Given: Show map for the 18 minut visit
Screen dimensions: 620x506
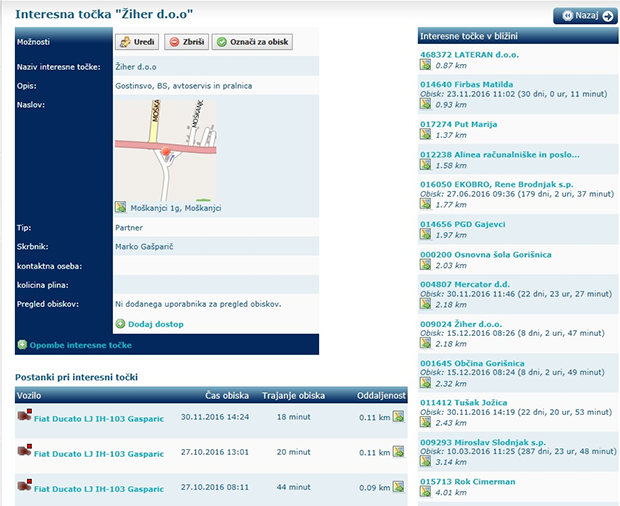Looking at the screenshot, I should pyautogui.click(x=399, y=417).
